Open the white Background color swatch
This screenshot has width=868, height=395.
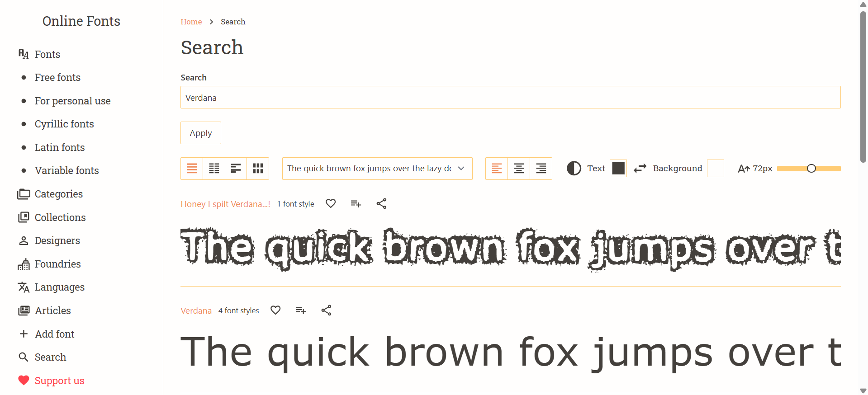[x=716, y=168]
